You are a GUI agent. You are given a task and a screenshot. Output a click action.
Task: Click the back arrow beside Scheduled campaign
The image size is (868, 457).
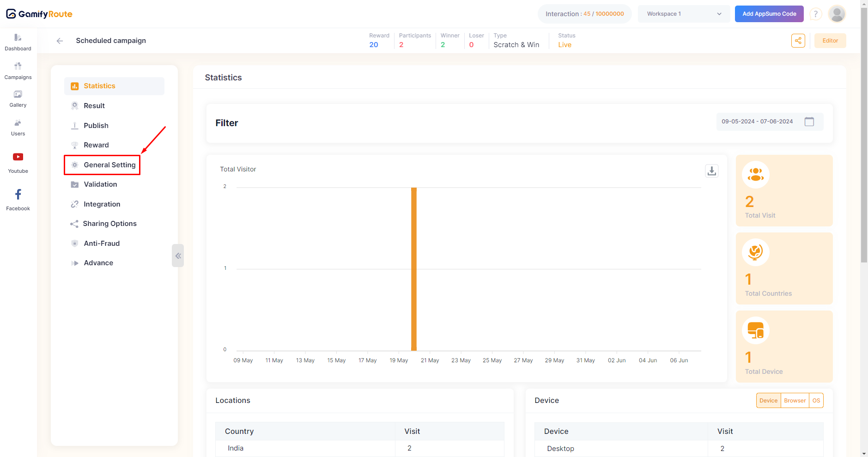[x=60, y=41]
